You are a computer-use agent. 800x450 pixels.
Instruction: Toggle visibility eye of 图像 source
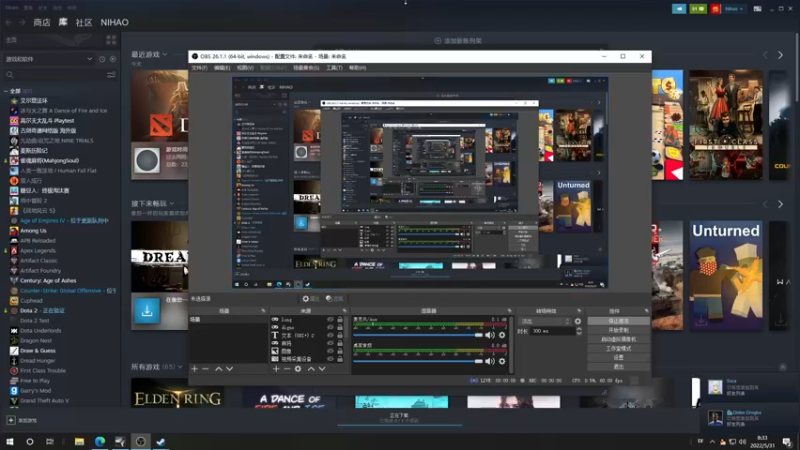330,352
